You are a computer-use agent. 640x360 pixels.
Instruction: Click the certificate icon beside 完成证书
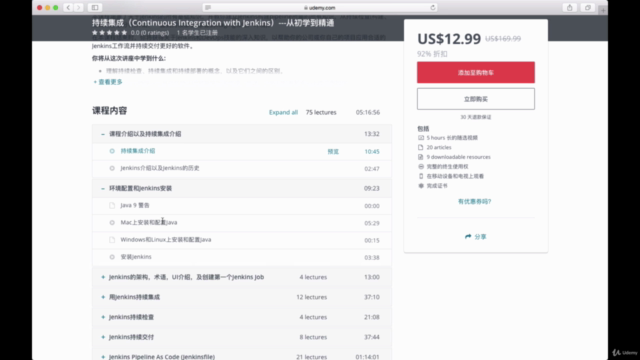click(x=421, y=186)
